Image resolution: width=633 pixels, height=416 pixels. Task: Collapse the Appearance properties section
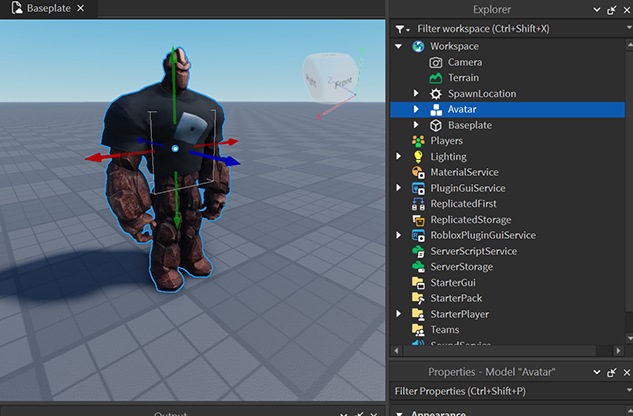point(399,413)
